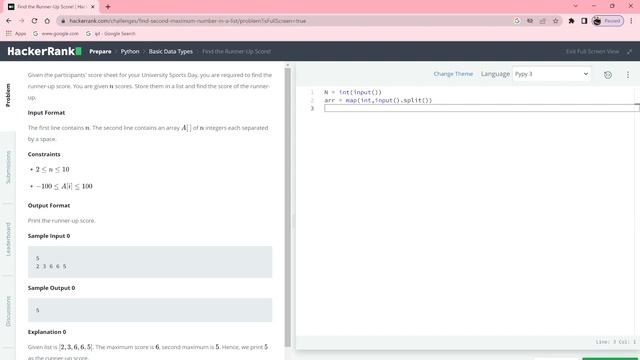Click the Sample Output 0 box
640x360 pixels.
point(150,310)
